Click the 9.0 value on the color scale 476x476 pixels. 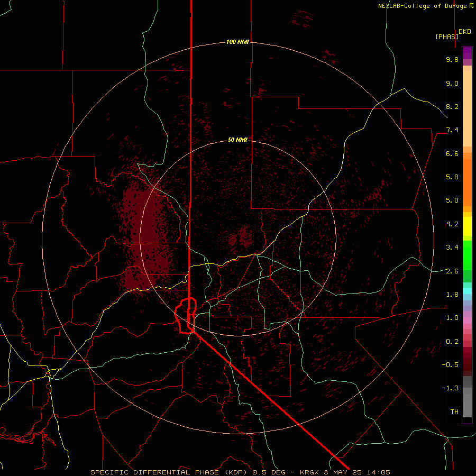[452, 83]
